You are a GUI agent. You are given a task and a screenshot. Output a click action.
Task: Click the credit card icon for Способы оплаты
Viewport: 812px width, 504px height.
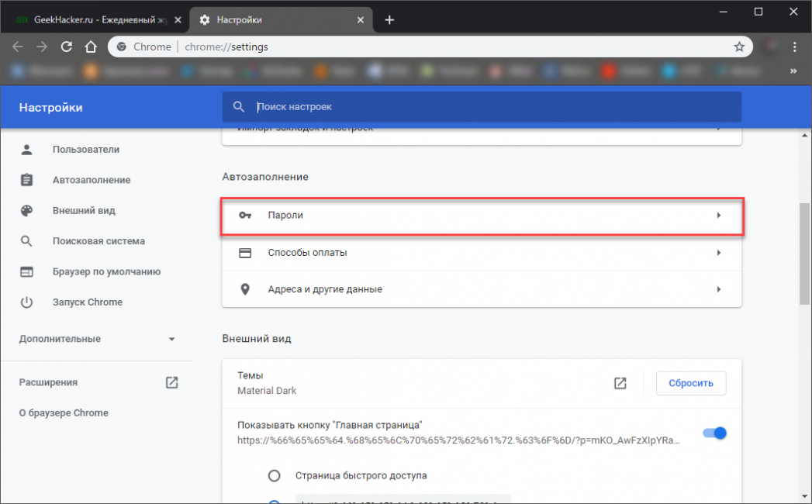(245, 253)
